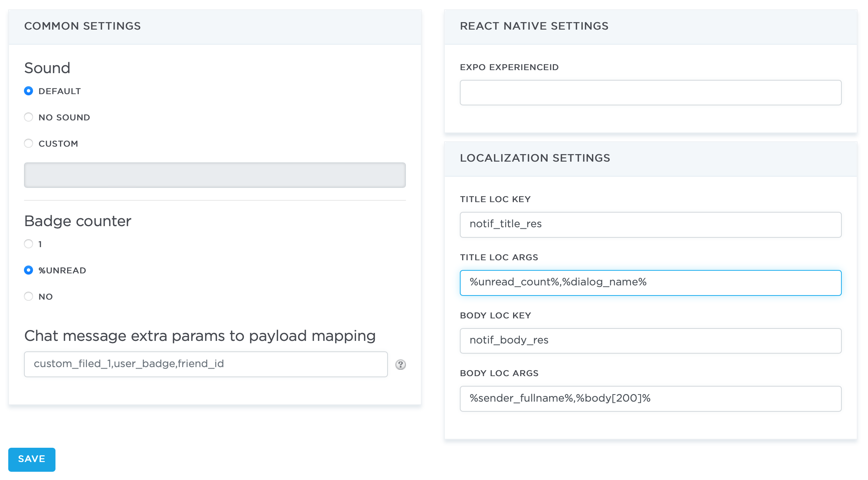Click the Expo ExperienceID input field
The height and width of the screenshot is (480, 868).
[651, 93]
